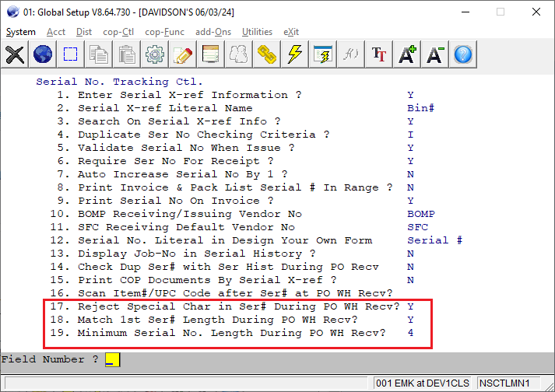Click 'SFC Receiving Default Vendor No' label

tap(186, 227)
